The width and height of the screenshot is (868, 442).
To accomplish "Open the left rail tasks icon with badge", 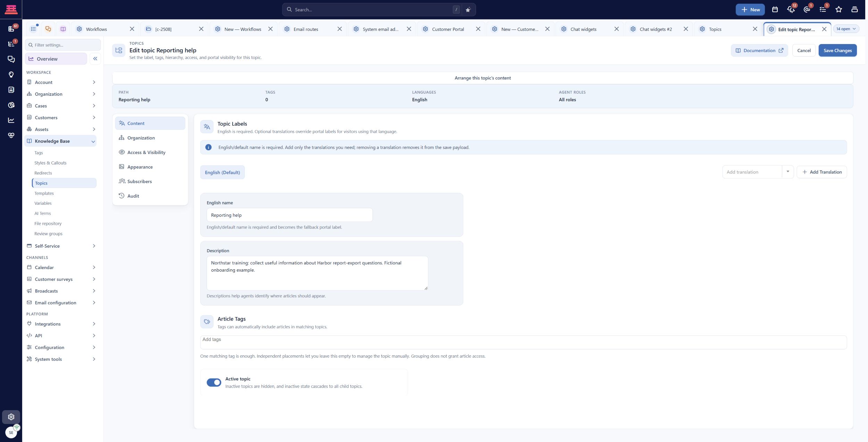I will click(11, 44).
